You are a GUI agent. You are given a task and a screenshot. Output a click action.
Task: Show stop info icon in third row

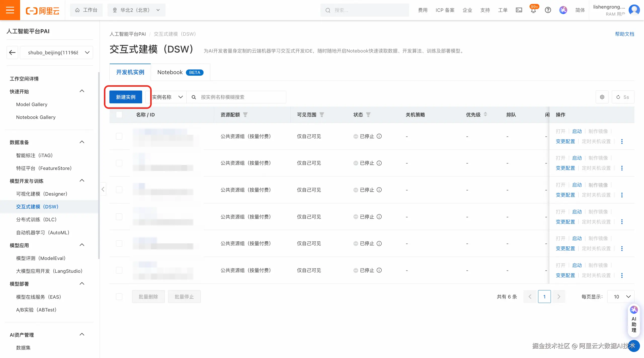click(x=379, y=190)
